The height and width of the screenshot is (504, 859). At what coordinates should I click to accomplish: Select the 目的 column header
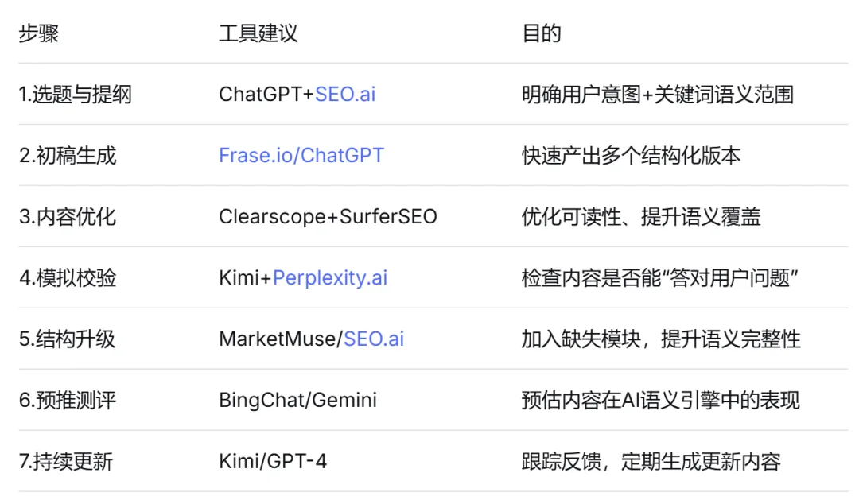tap(542, 33)
